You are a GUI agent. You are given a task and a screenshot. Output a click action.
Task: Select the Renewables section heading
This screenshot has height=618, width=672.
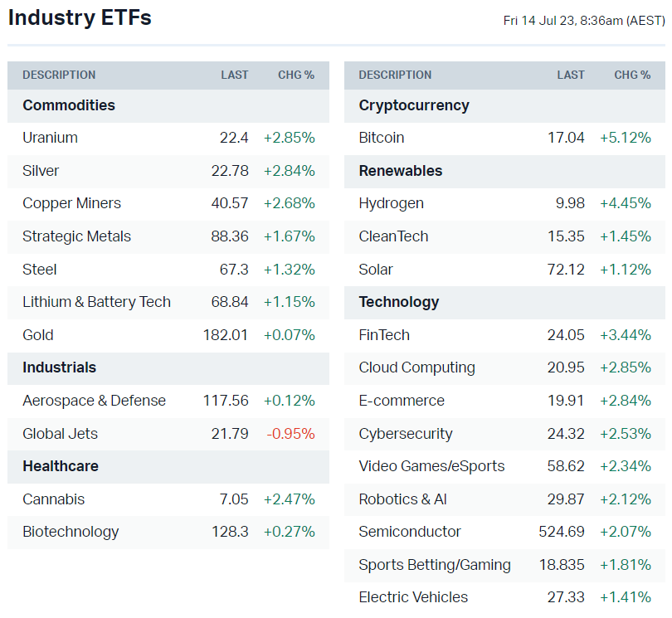[401, 171]
